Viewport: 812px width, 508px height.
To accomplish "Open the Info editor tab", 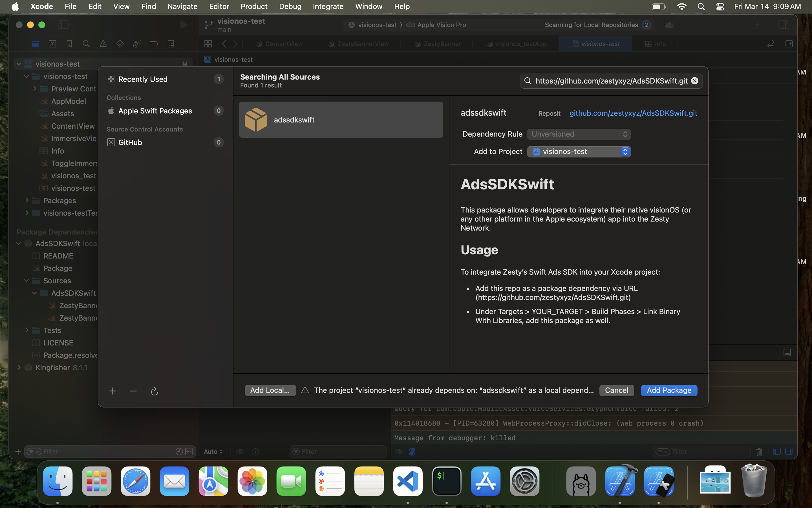I will (x=655, y=44).
